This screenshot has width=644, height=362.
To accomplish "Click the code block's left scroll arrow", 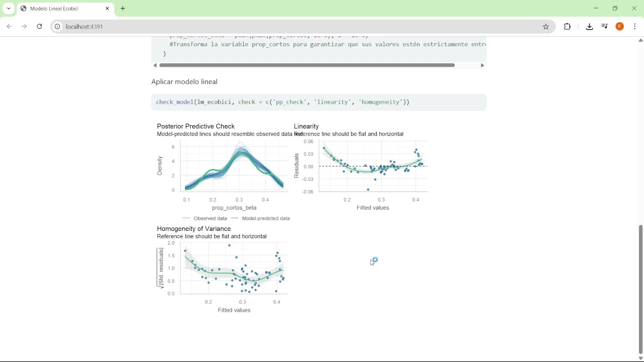I will (x=154, y=65).
